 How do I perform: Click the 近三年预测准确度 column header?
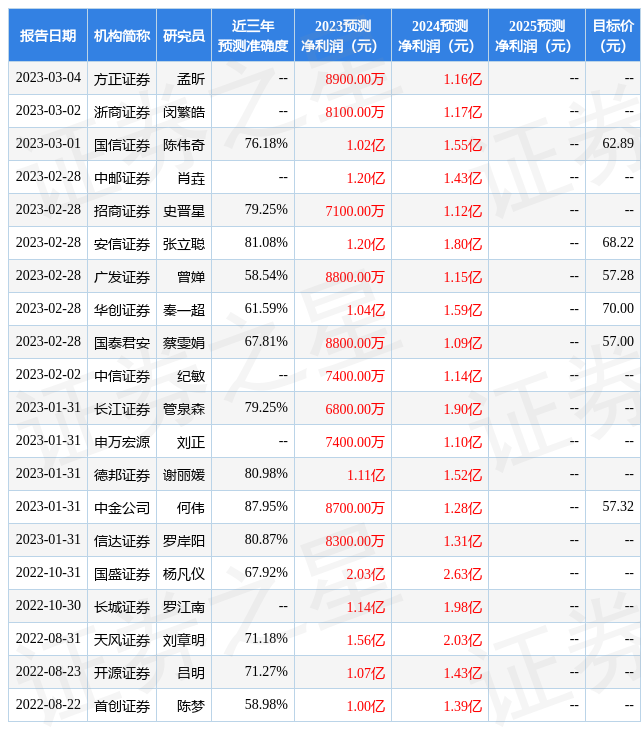coord(253,35)
